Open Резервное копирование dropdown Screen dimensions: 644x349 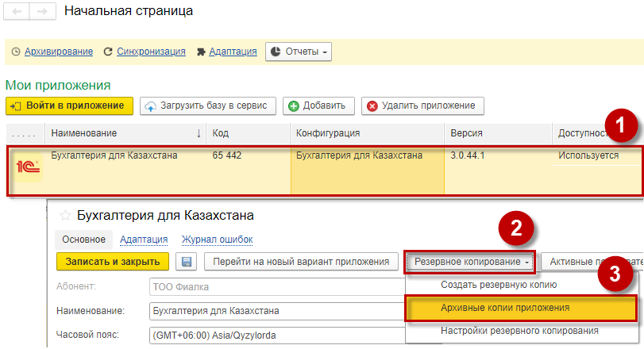[470, 262]
